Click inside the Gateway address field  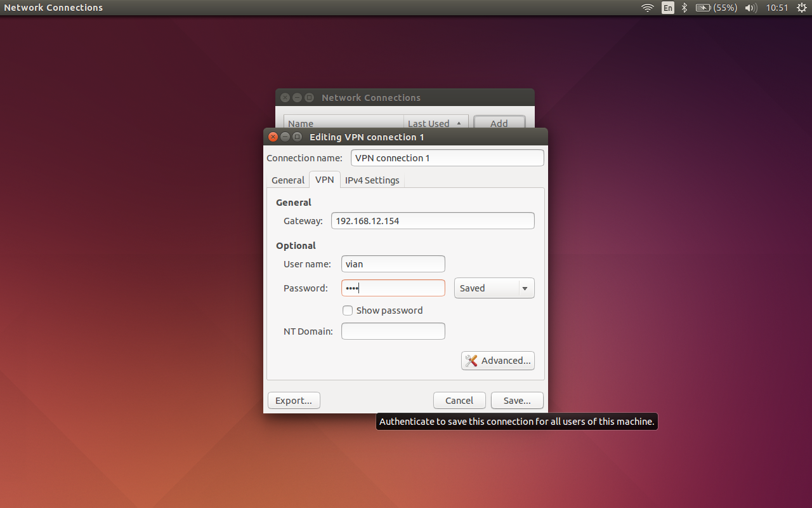[433, 220]
